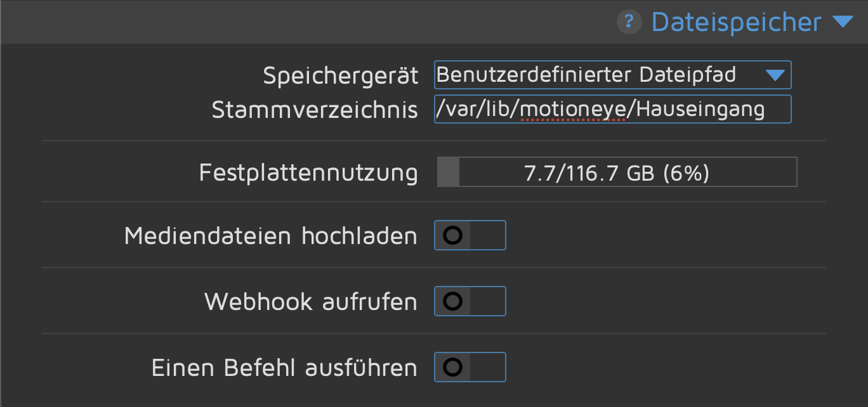
Task: Toggle Webhook aufrufen switch on
Action: tap(470, 301)
